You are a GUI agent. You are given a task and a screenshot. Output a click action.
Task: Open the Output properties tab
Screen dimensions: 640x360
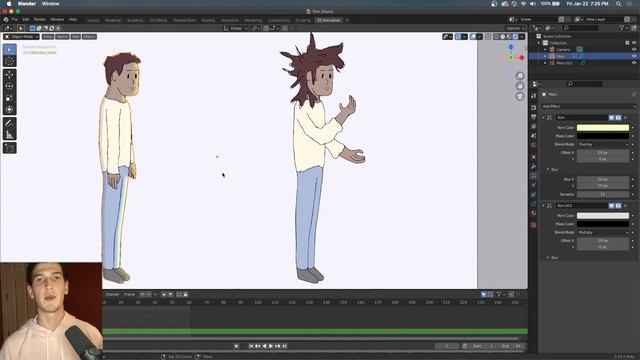(533, 117)
